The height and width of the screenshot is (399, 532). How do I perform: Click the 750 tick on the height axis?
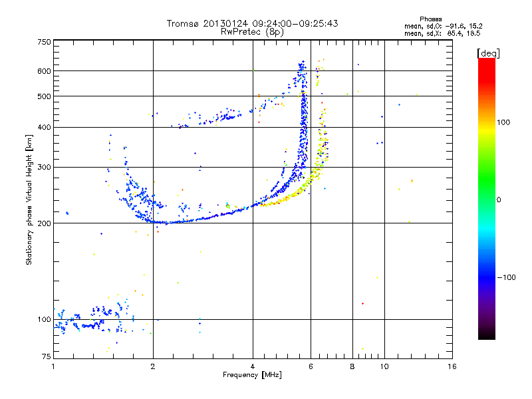point(44,42)
